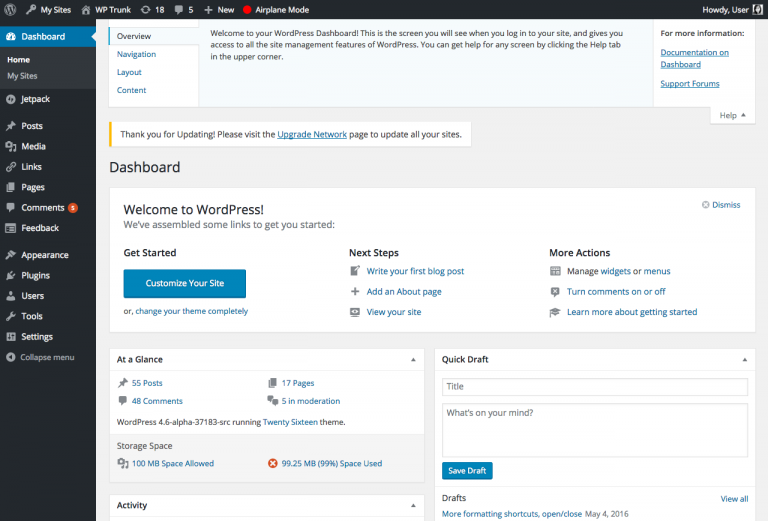Image resolution: width=768 pixels, height=521 pixels.
Task: Select the Media sidebar icon
Action: click(x=10, y=146)
